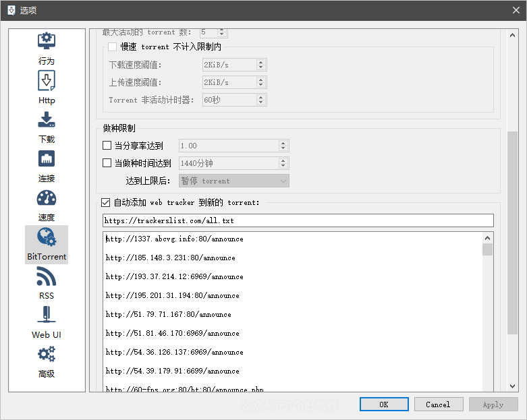Click tracker line http://193.37.214.12:6969/announce
This screenshot has width=527, height=420.
click(175, 276)
